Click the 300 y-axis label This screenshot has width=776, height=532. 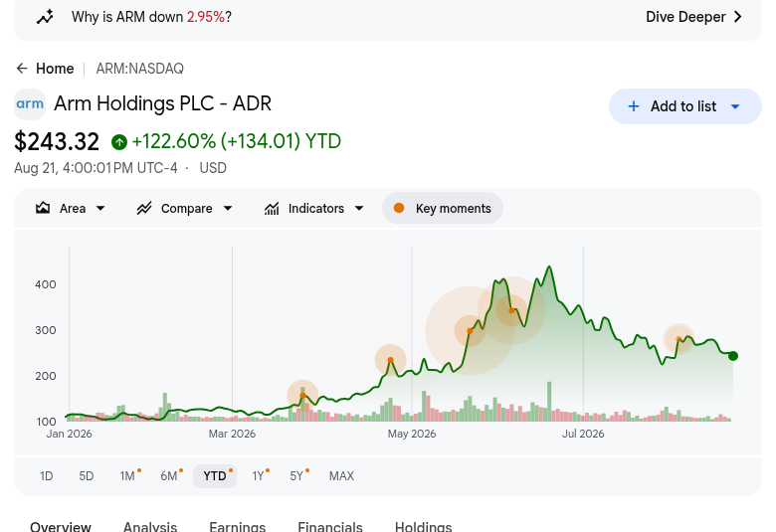pyautogui.click(x=46, y=330)
